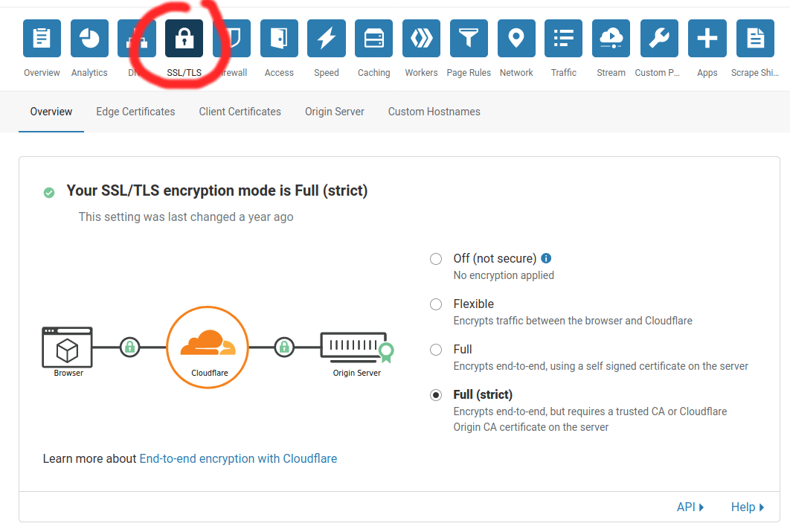Open the Caching drive icon
790x532 pixels.
pos(373,39)
